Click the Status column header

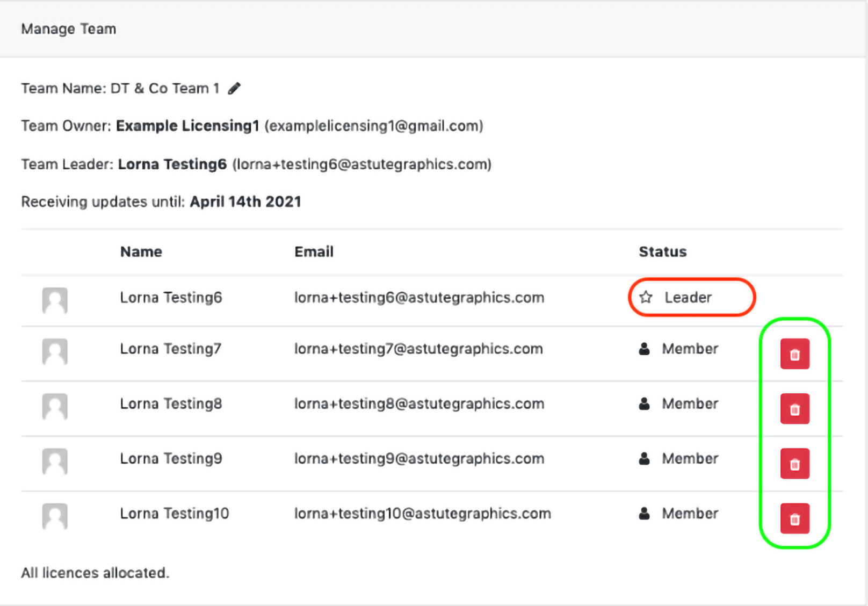[662, 252]
